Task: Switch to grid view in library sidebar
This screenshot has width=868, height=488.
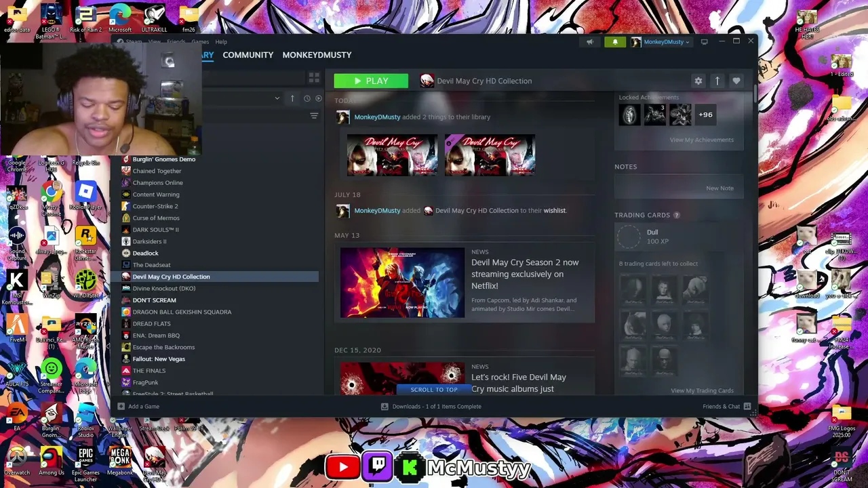Action: [x=314, y=79]
